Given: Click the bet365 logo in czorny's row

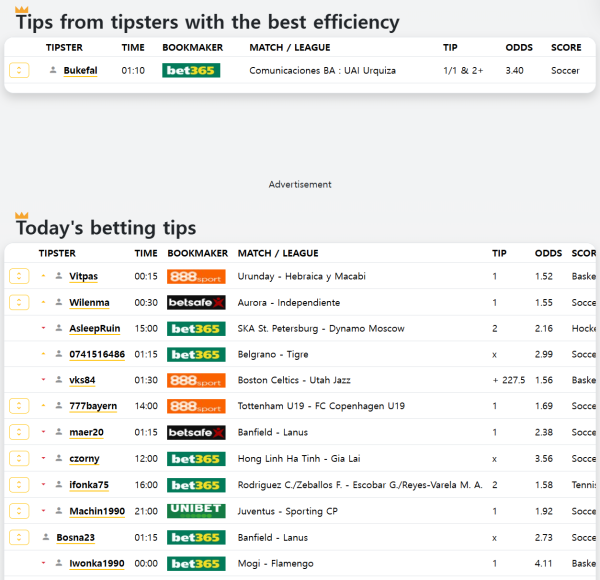Looking at the screenshot, I should point(196,458).
